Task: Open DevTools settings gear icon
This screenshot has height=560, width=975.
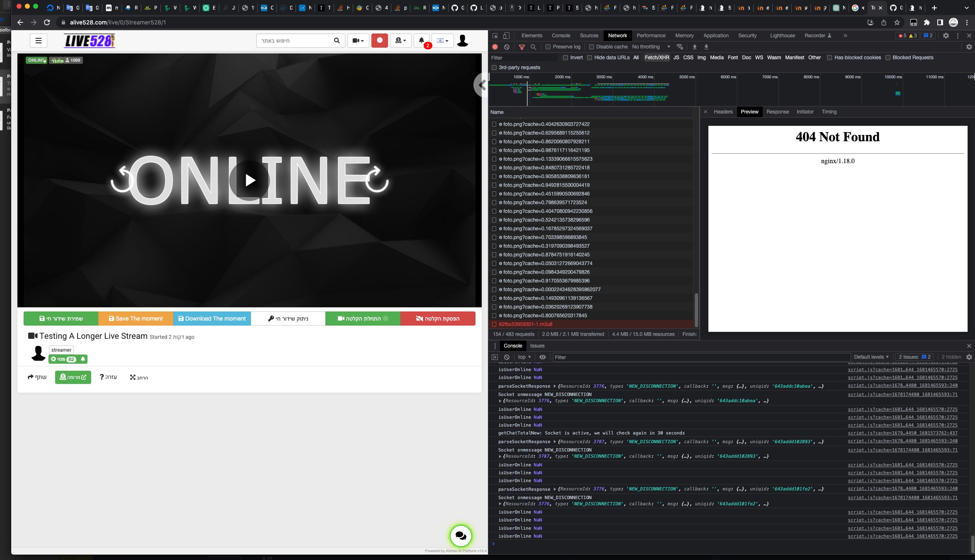Action: coord(946,36)
